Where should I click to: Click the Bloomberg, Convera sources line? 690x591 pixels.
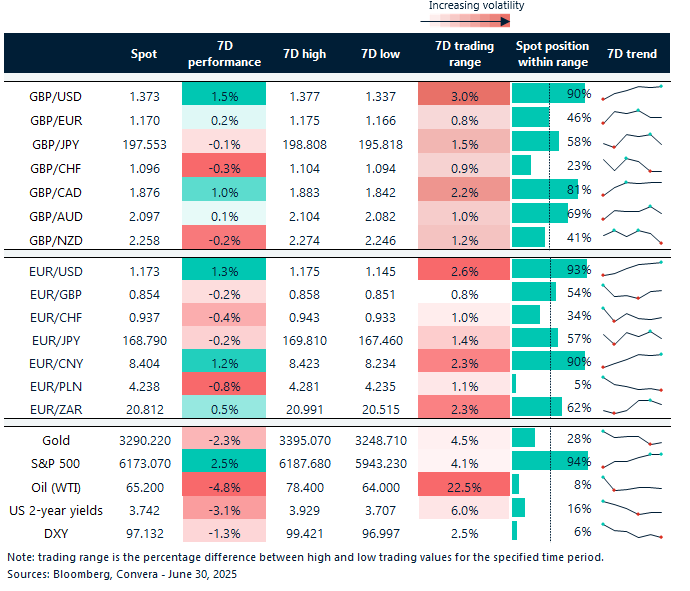tap(122, 574)
